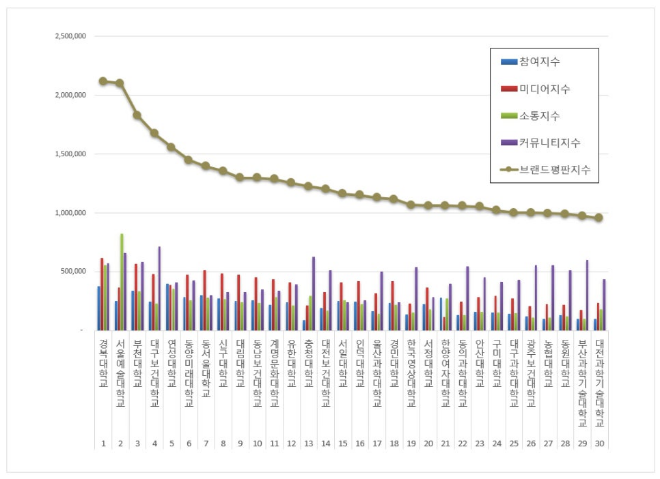Image resolution: width=660 pixels, height=479 pixels.
Task: Click the last line point at rank 30
Action: (599, 217)
